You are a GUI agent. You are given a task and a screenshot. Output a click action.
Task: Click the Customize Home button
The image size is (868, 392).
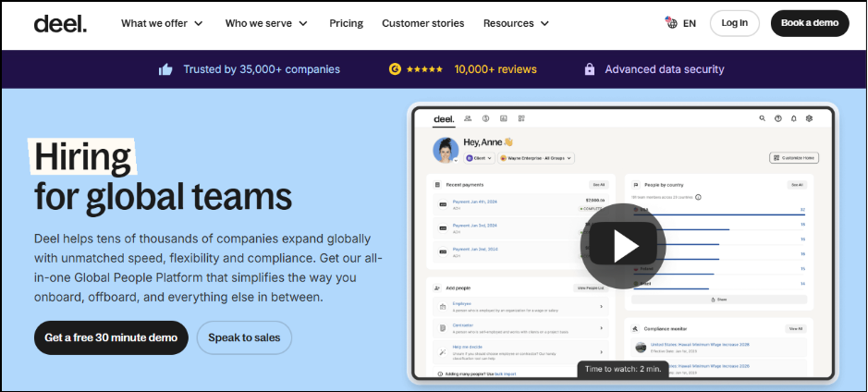[794, 158]
